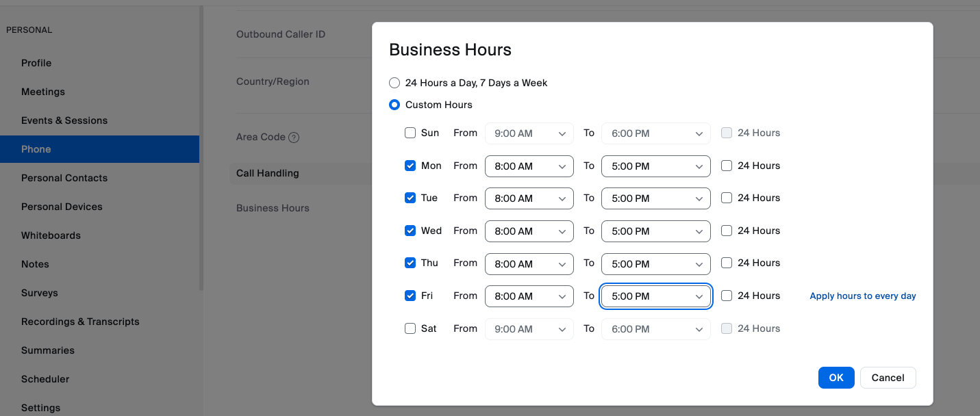Viewport: 980px width, 416px height.
Task: Go to Whiteboards in sidebar
Action: pos(51,235)
